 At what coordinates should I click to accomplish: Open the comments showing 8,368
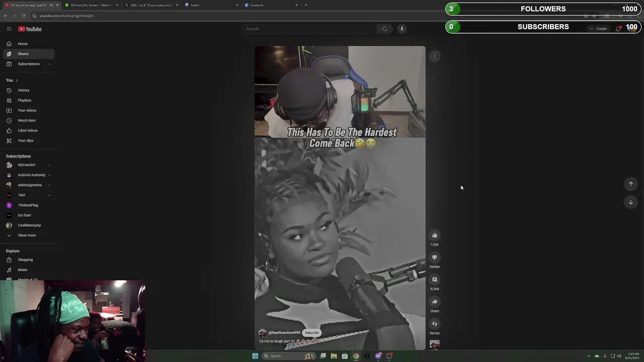435,280
